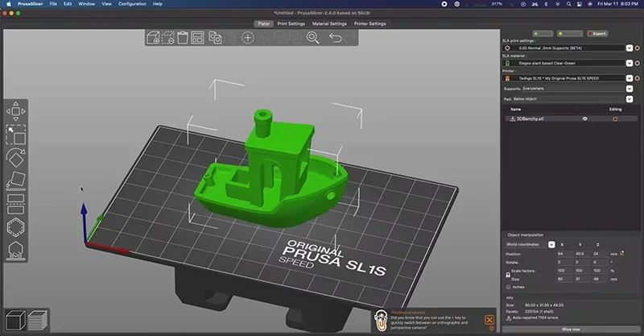Select the Hollow and drill tool
The image size is (644, 336).
tap(15, 227)
